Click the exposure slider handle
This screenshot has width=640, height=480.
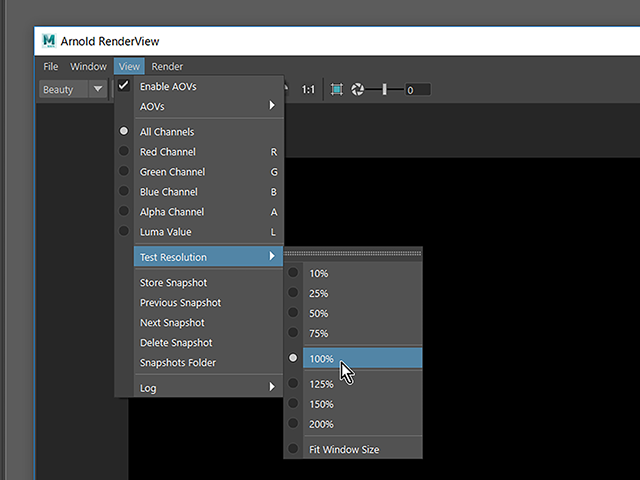tap(384, 89)
